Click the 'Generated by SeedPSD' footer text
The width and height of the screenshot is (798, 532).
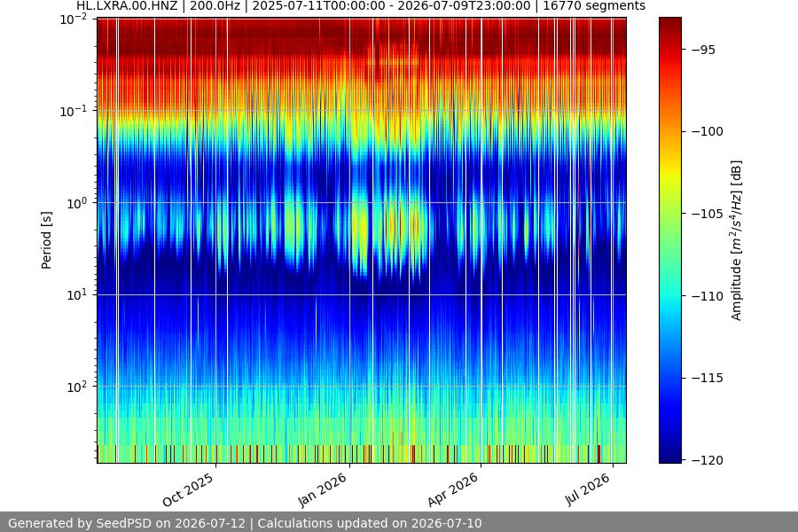pos(245,523)
